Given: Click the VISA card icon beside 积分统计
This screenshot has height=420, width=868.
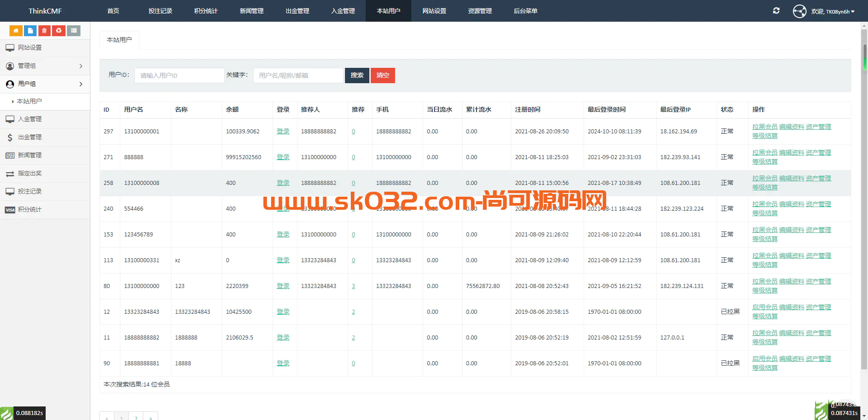Looking at the screenshot, I should click(10, 210).
